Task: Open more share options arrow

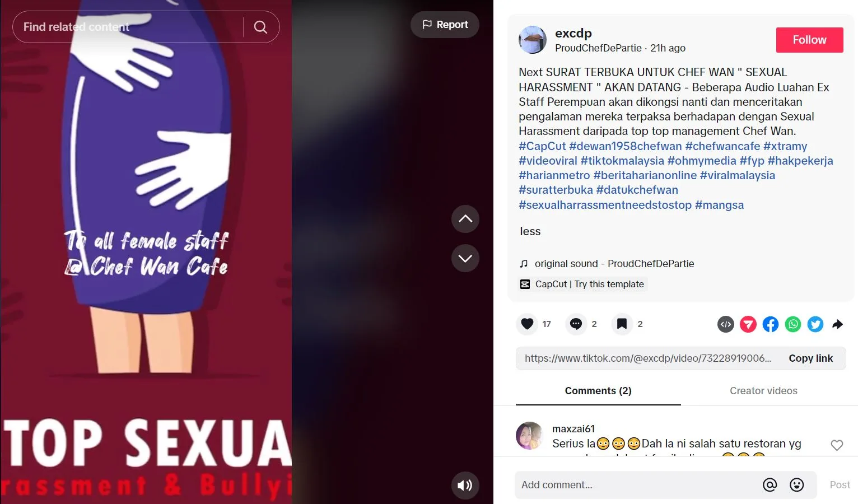Action: (838, 324)
